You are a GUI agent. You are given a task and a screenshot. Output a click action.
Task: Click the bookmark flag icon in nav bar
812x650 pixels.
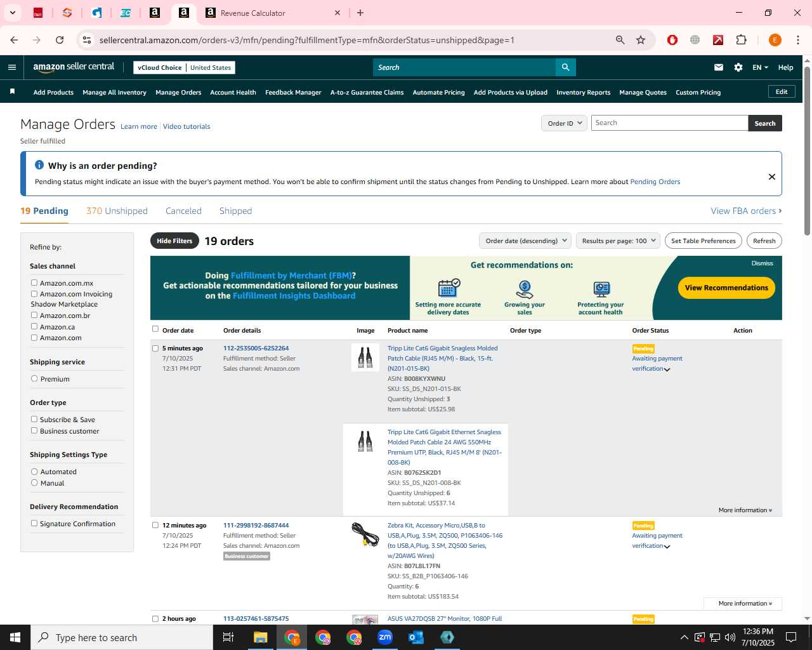12,92
